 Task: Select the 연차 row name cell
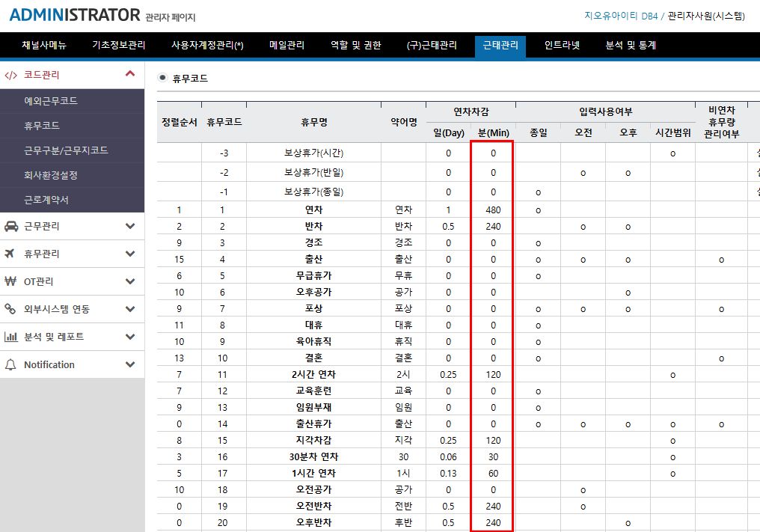pyautogui.click(x=313, y=210)
